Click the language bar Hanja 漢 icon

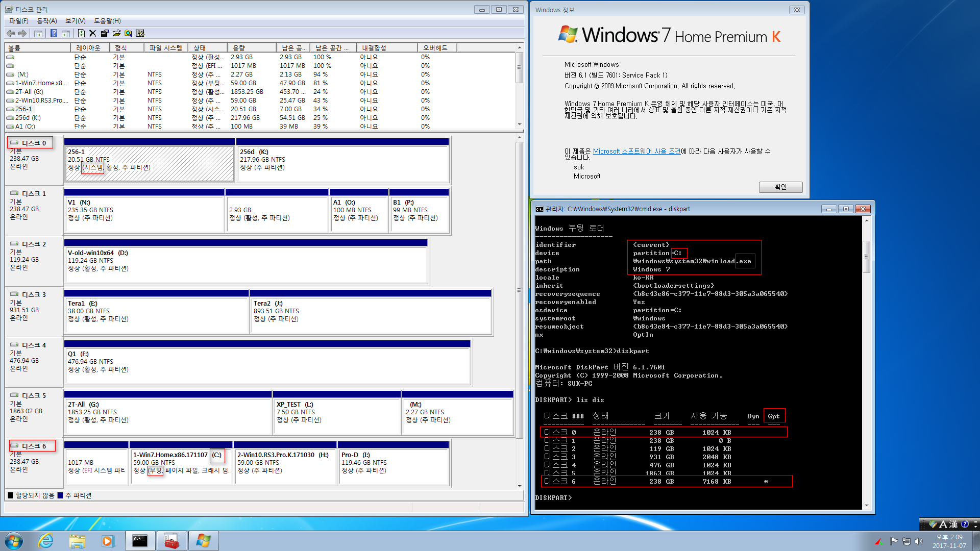[953, 524]
